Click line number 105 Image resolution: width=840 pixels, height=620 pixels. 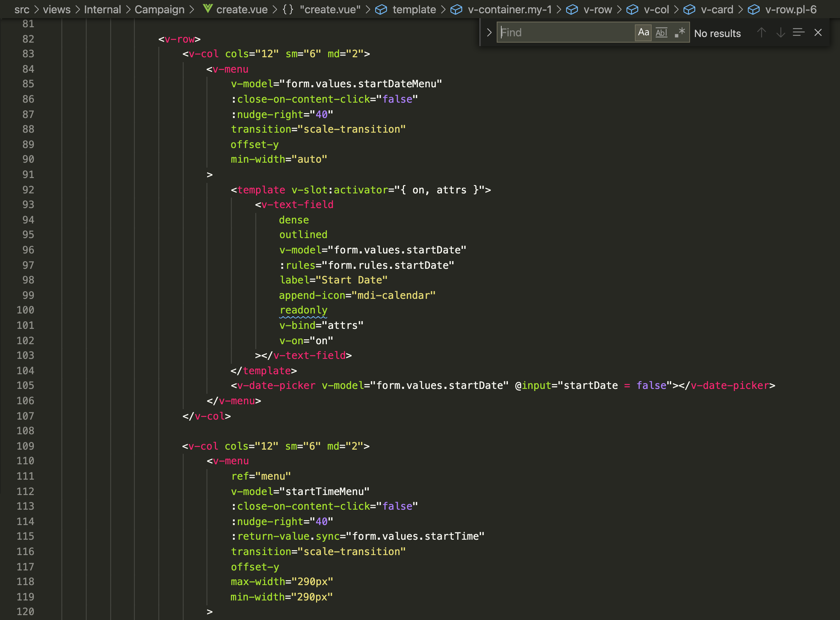coord(25,385)
